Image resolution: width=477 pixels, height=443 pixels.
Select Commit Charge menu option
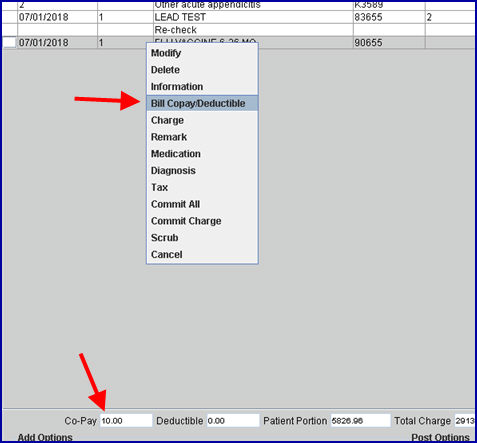202,221
